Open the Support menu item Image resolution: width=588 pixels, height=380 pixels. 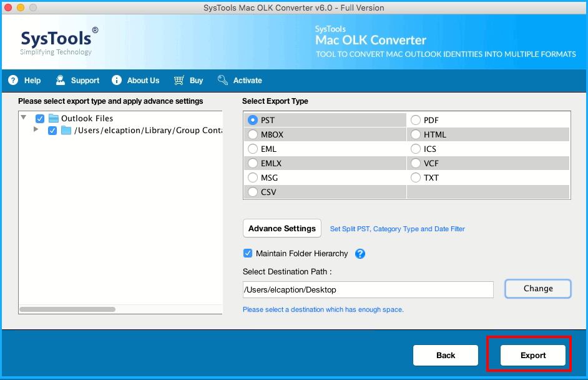[85, 81]
